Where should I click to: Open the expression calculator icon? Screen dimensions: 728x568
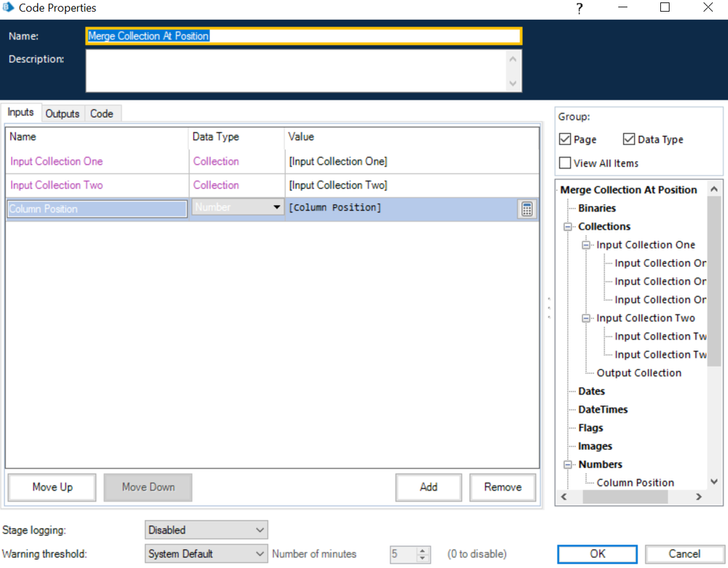pyautogui.click(x=527, y=209)
